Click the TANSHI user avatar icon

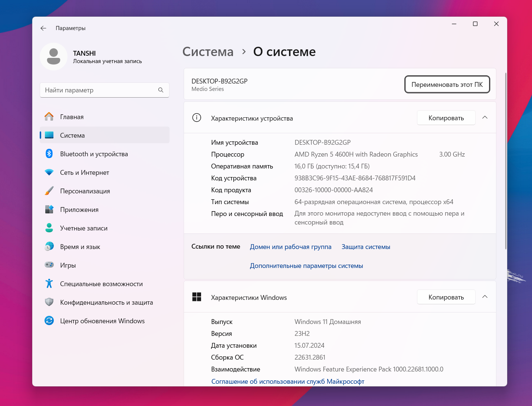click(x=54, y=56)
